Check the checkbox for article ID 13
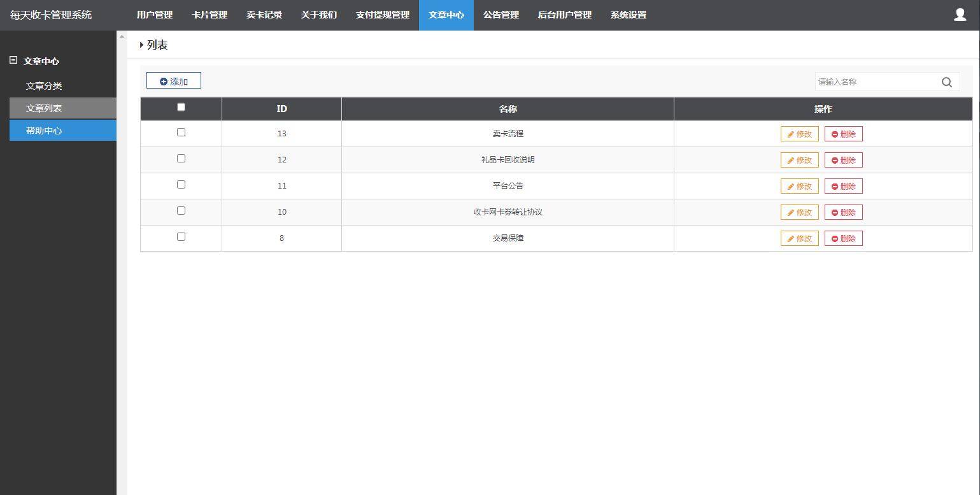The image size is (980, 495). pyautogui.click(x=181, y=132)
